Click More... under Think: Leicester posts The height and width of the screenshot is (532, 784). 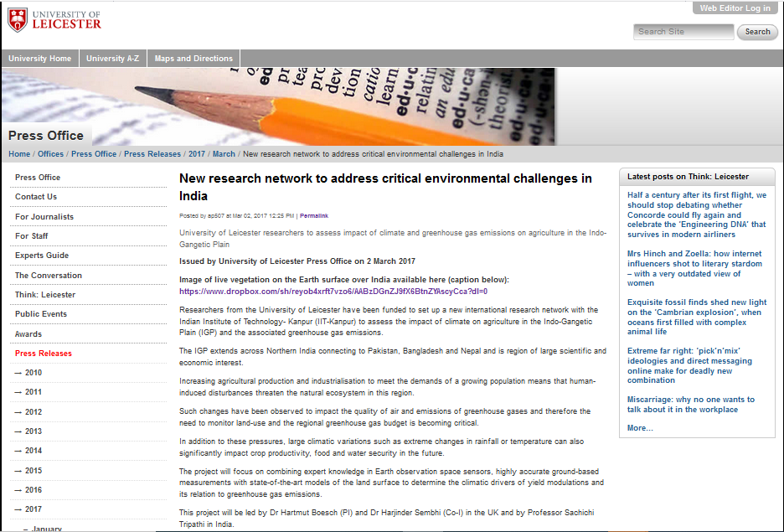pyautogui.click(x=640, y=428)
